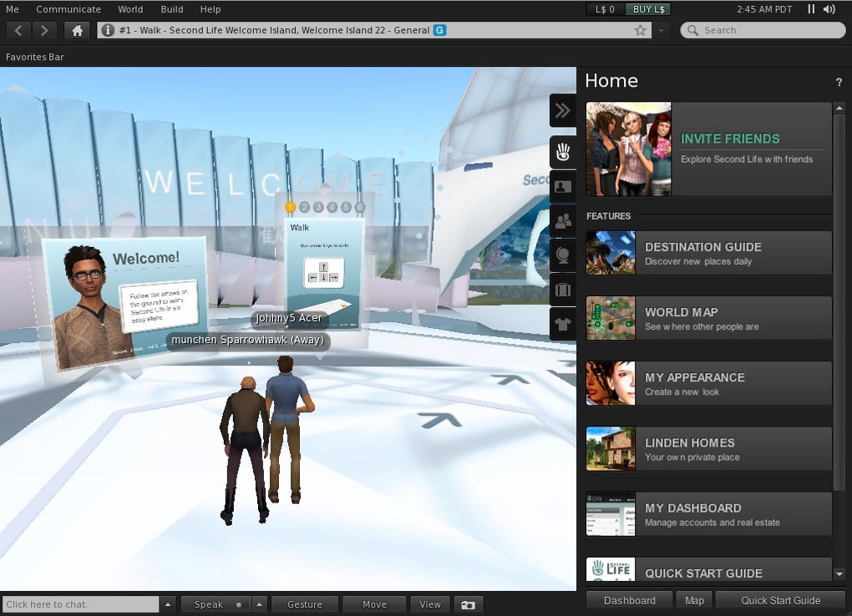
Task: Click the Dashboard button
Action: coord(629,601)
